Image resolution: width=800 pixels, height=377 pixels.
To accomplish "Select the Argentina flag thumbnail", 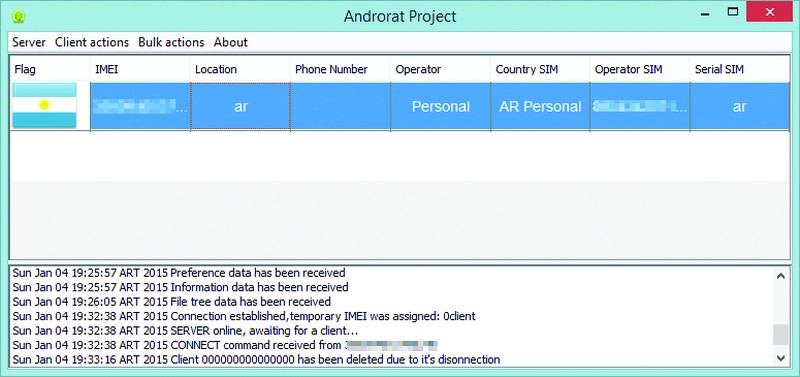I will [x=44, y=106].
